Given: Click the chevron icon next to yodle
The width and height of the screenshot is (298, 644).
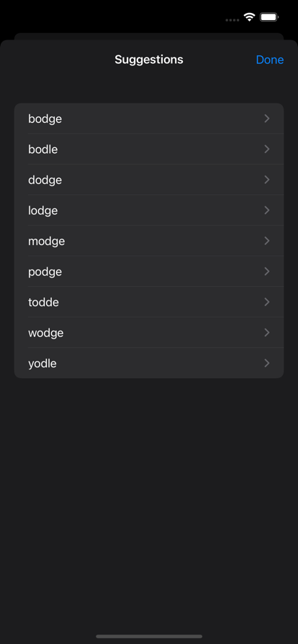Looking at the screenshot, I should (267, 363).
